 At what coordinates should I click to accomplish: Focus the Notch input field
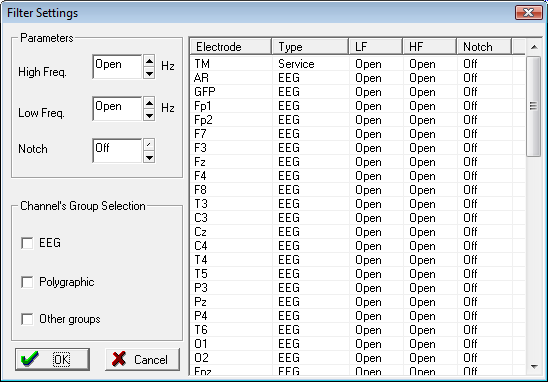tap(117, 151)
